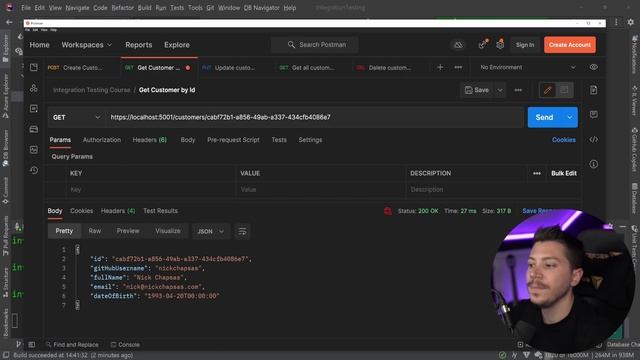The height and width of the screenshot is (360, 640).
Task: Open IDE settings gear top right
Action: click(x=631, y=22)
